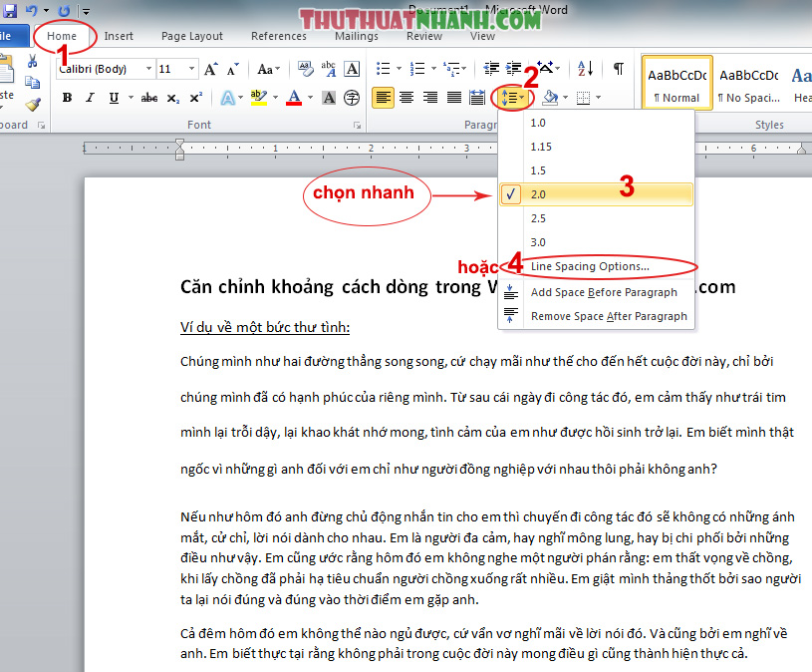Open the Clipboard pane launcher
The height and width of the screenshot is (672, 812).
pyautogui.click(x=41, y=126)
